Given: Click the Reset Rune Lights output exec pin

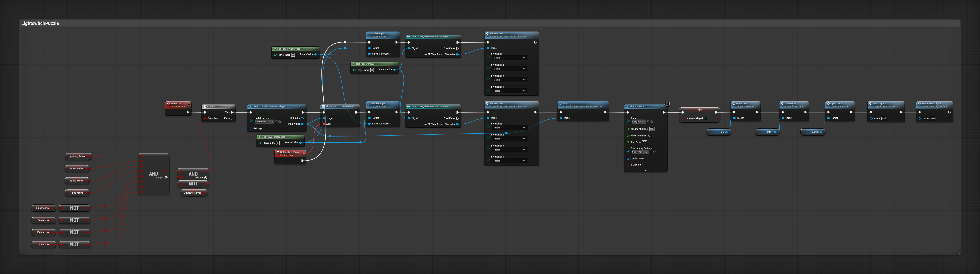Looking at the screenshot, I should 950,112.
